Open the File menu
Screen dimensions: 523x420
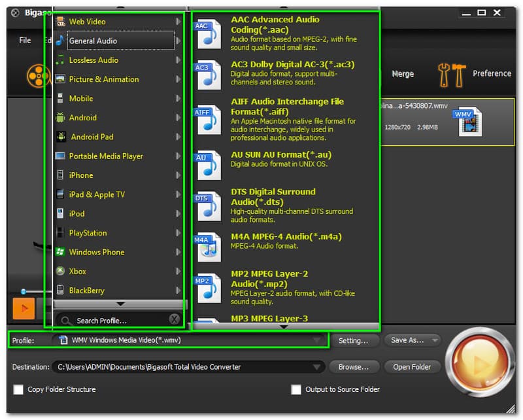[25, 41]
